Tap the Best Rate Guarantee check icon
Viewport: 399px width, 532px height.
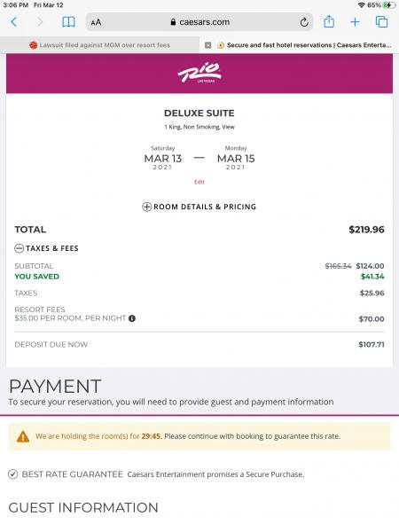(13, 474)
